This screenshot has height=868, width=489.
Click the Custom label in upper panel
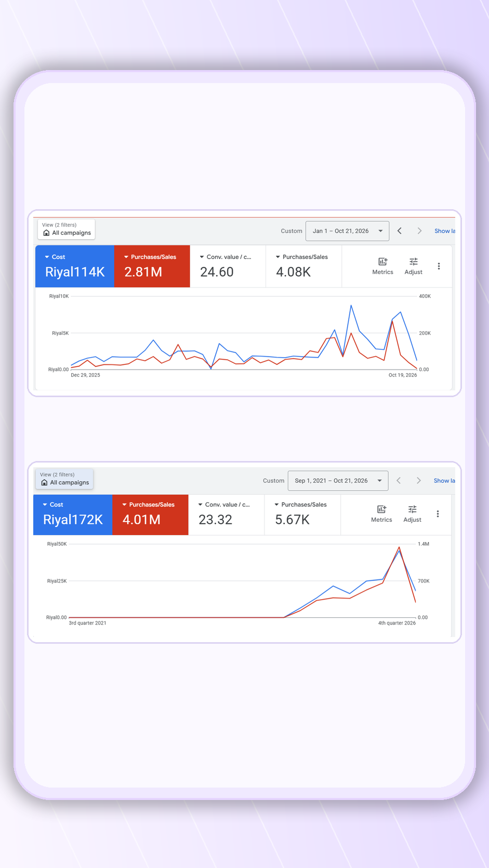pos(292,231)
